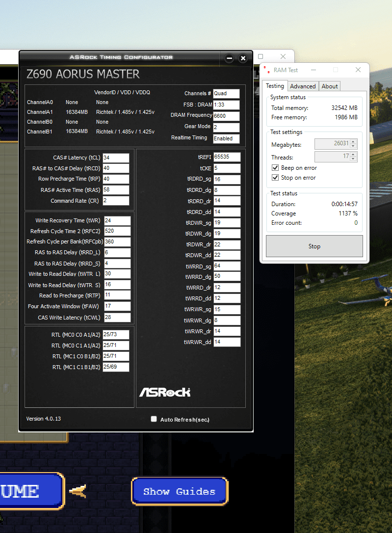Click the tWRRD_sg value field
This screenshot has height=533, width=392.
click(x=227, y=266)
